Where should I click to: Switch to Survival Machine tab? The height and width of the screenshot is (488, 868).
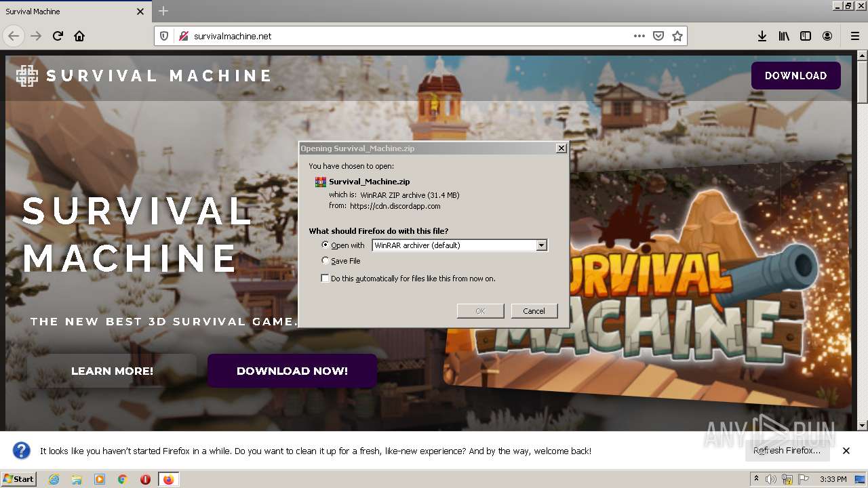point(75,12)
